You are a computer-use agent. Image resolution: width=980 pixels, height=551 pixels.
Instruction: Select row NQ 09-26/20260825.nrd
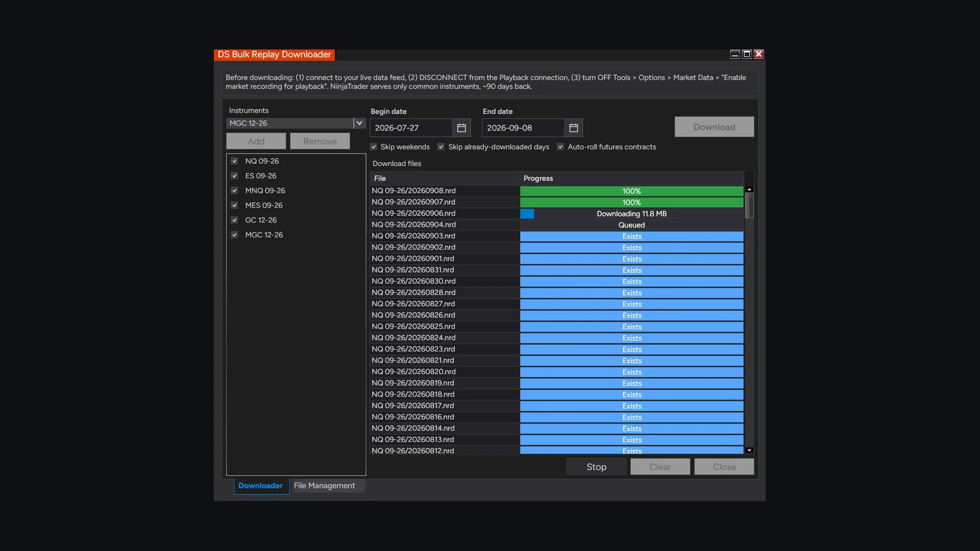point(557,327)
